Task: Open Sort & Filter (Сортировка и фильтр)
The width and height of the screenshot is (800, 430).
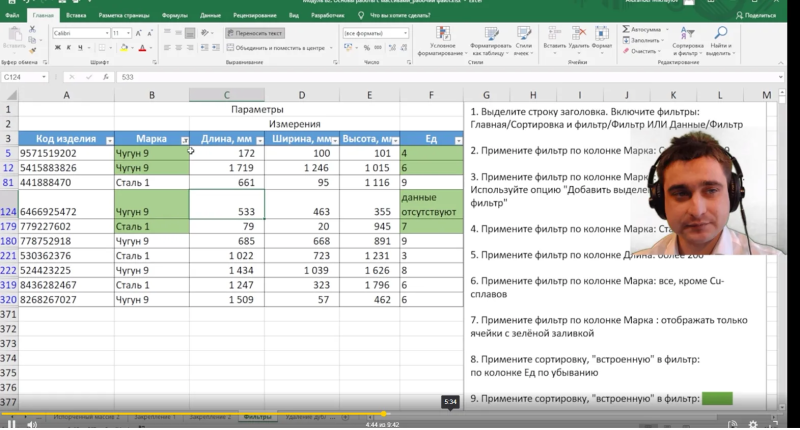Action: coord(687,41)
